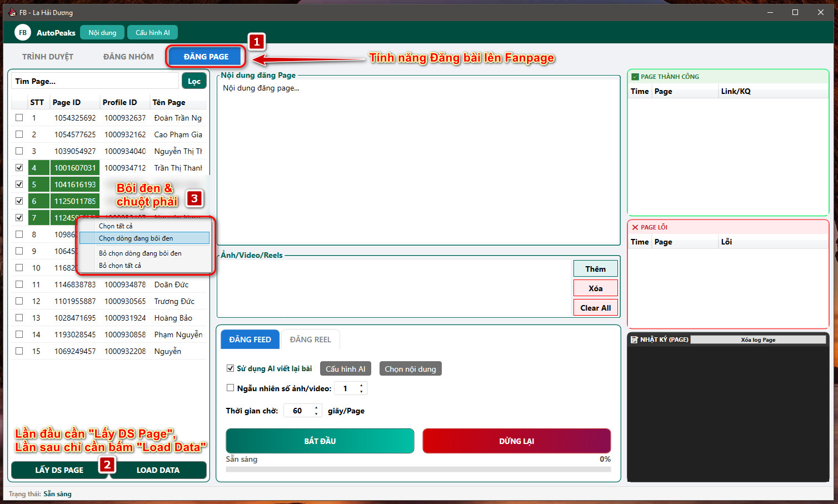Click the green check icon beside PAGE THÀNH CÔNG
Viewport: 838px width, 504px height.
pos(635,77)
